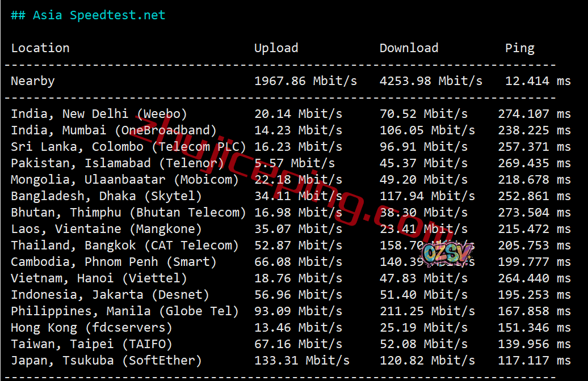
Task: Click the Nearby upload value 1967.86 Mbit/s
Action: pos(305,81)
